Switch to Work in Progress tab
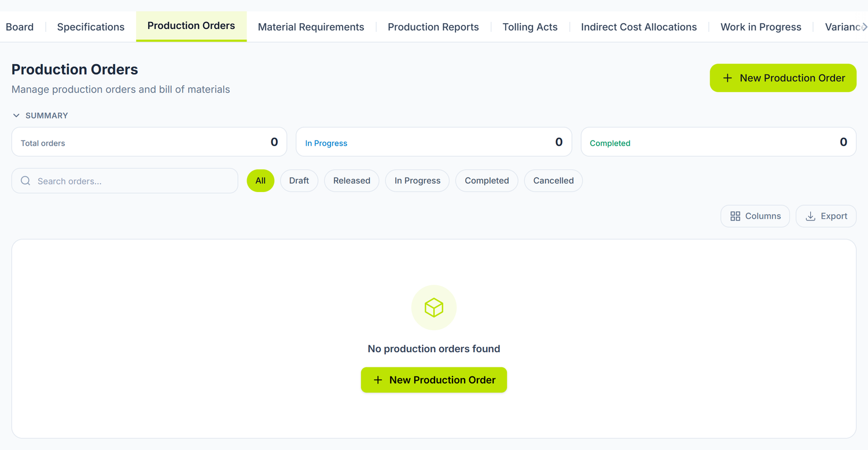 coord(761,27)
